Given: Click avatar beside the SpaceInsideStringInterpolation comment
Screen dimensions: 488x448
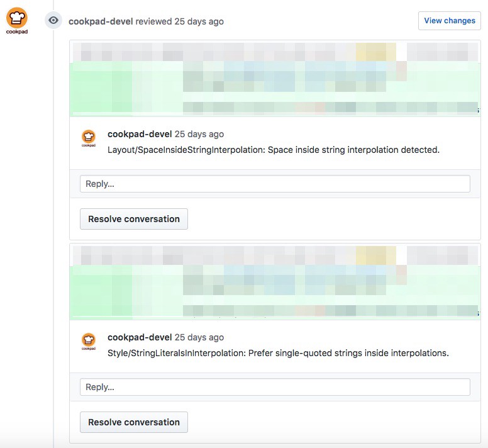Looking at the screenshot, I should 89,138.
